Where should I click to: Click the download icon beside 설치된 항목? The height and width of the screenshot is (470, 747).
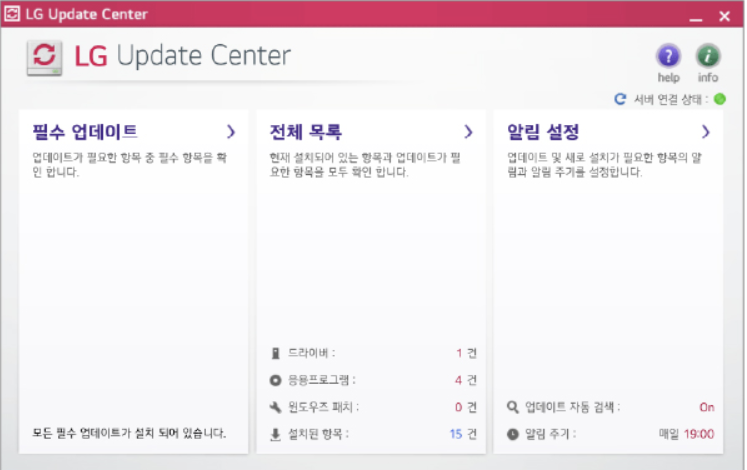pos(275,434)
